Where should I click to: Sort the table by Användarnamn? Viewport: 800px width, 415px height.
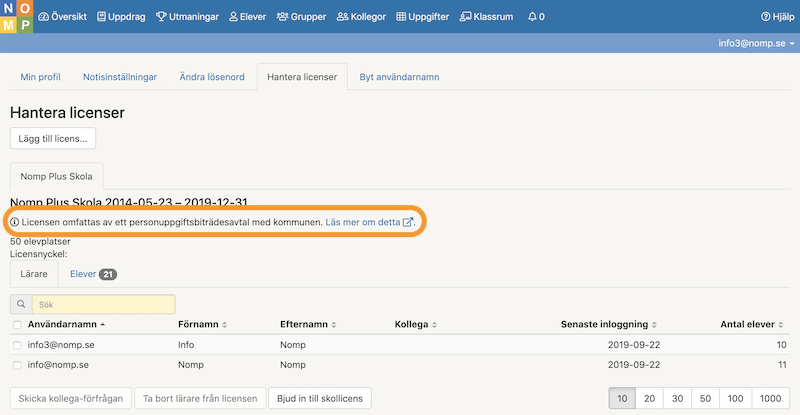(x=66, y=324)
